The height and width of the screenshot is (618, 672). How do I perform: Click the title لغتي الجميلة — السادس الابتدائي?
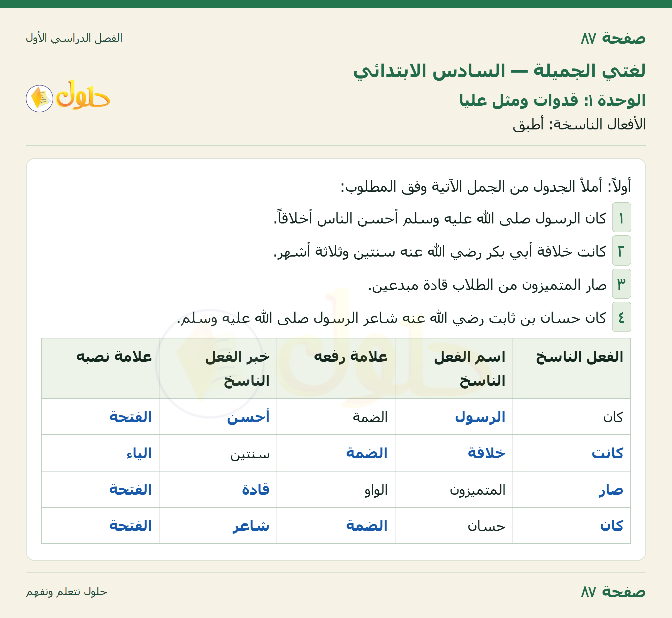pyautogui.click(x=499, y=71)
